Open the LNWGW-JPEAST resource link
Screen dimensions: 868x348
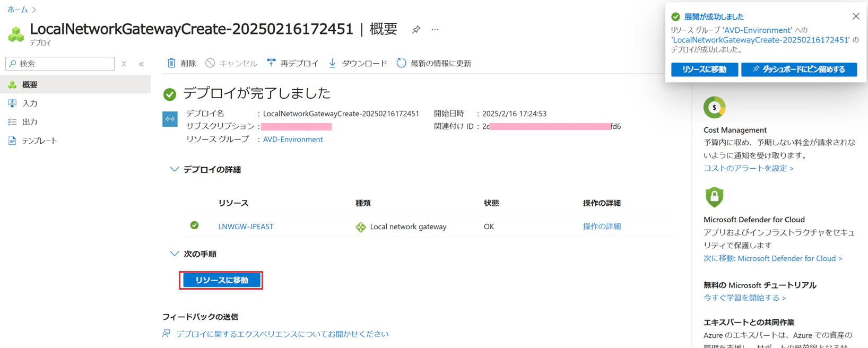246,227
